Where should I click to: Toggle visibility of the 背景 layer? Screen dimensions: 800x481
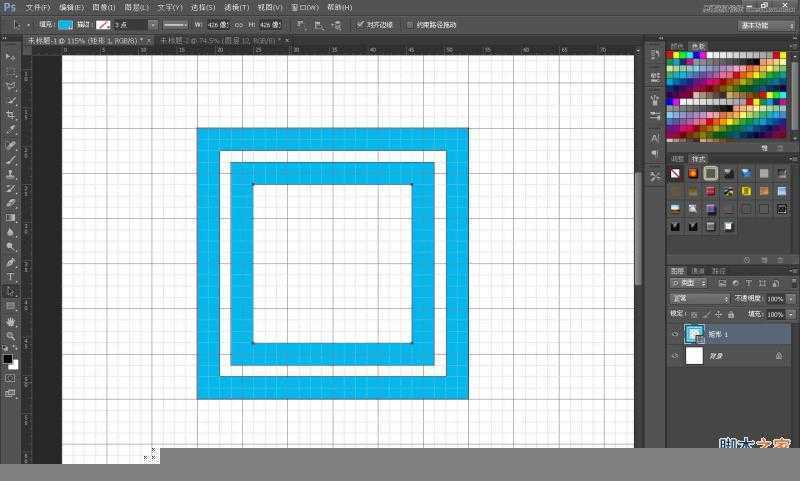coord(675,356)
